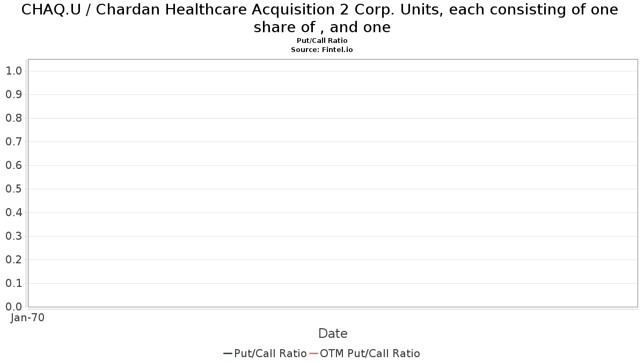
Task: Click the 0.2 y-axis tick label
Action: (13, 260)
